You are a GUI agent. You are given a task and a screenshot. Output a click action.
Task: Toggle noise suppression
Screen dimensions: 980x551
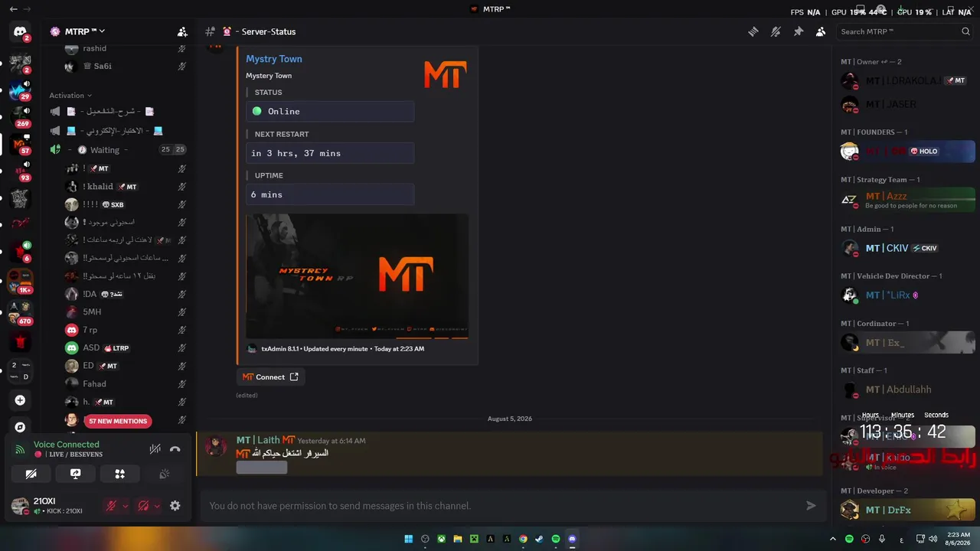point(155,449)
